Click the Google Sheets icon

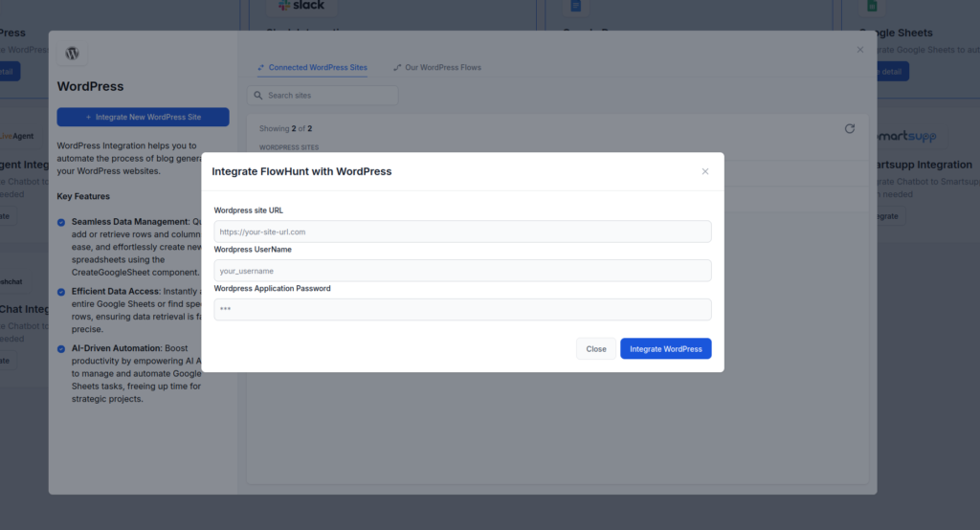(x=872, y=6)
